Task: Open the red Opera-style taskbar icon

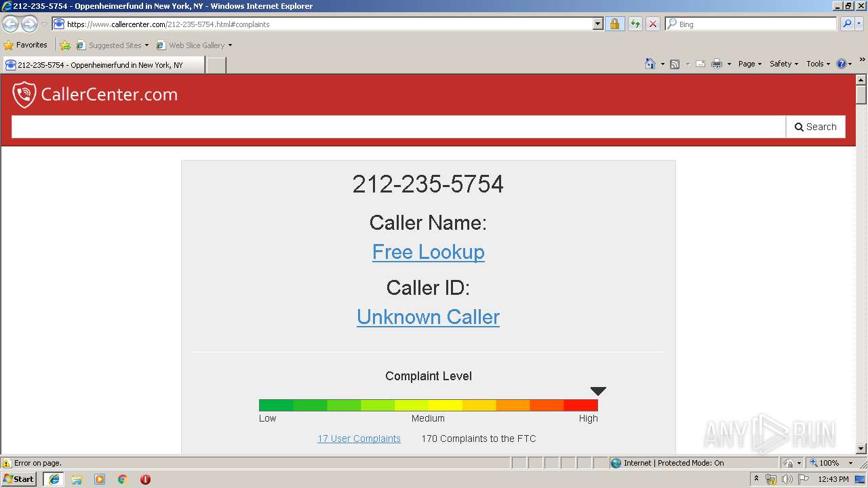Action: [145, 479]
